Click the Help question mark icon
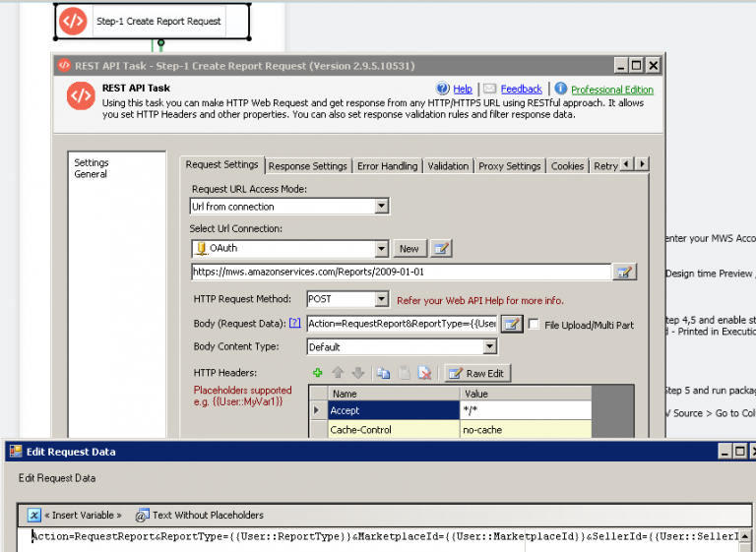The image size is (756, 552). click(x=443, y=89)
